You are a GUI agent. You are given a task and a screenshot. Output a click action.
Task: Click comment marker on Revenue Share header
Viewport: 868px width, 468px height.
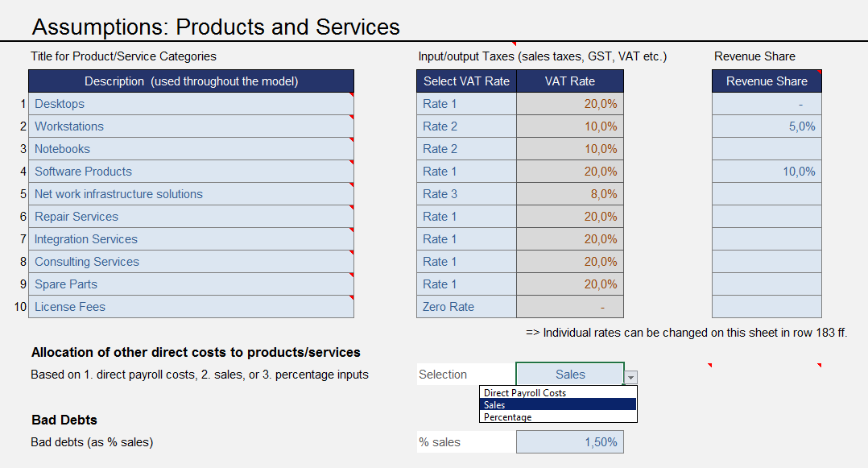pos(820,72)
